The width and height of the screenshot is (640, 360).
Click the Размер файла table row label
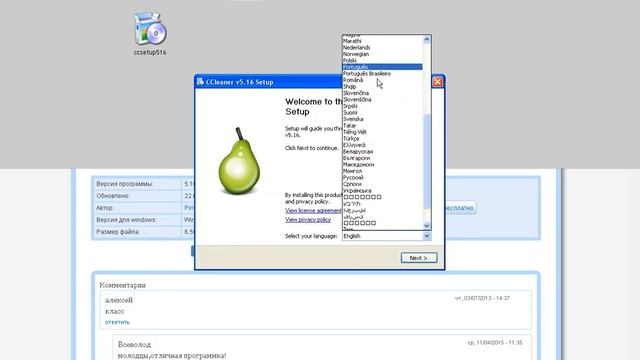click(118, 232)
